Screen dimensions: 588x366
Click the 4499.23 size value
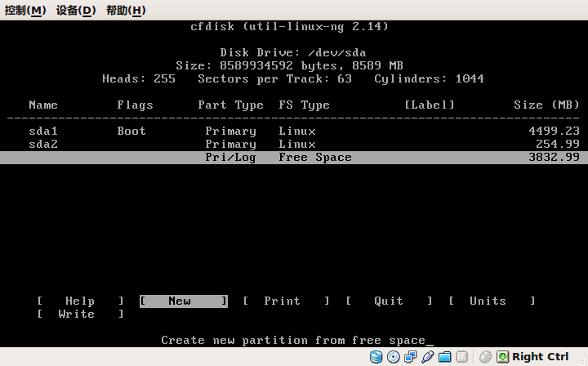(554, 131)
